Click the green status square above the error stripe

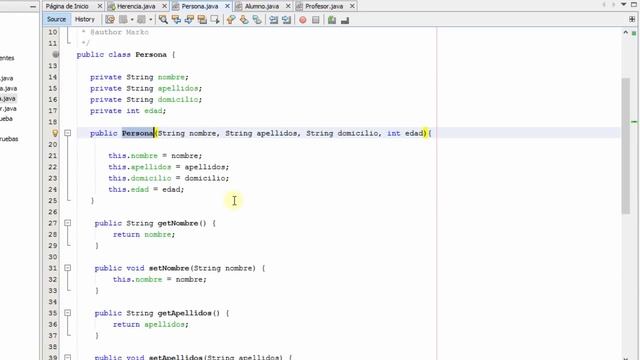pos(634,33)
